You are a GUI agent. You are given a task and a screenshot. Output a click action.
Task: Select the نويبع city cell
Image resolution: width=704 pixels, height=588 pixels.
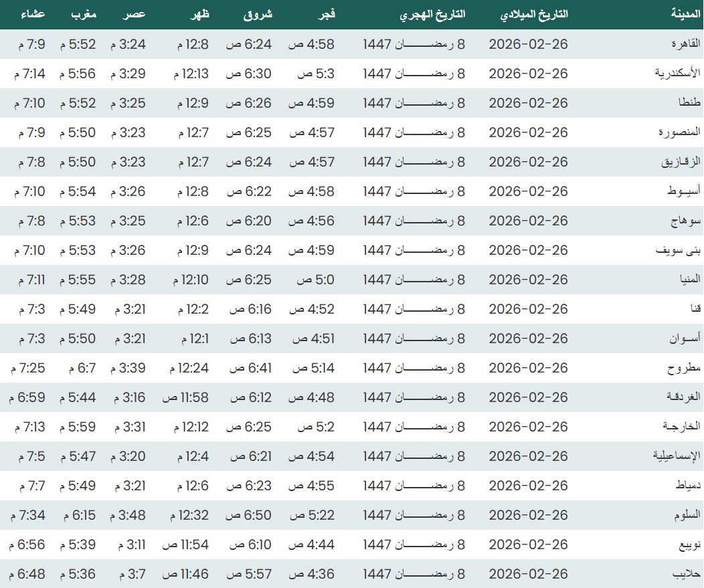point(689,545)
